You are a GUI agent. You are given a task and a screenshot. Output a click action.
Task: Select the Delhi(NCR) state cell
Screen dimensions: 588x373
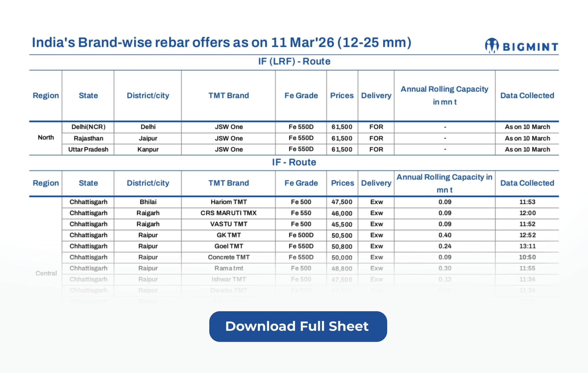(x=88, y=127)
